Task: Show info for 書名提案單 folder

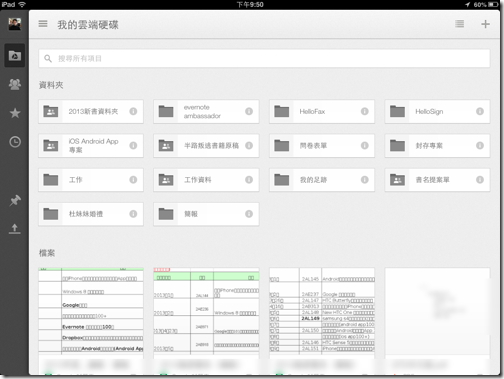Action: click(480, 180)
